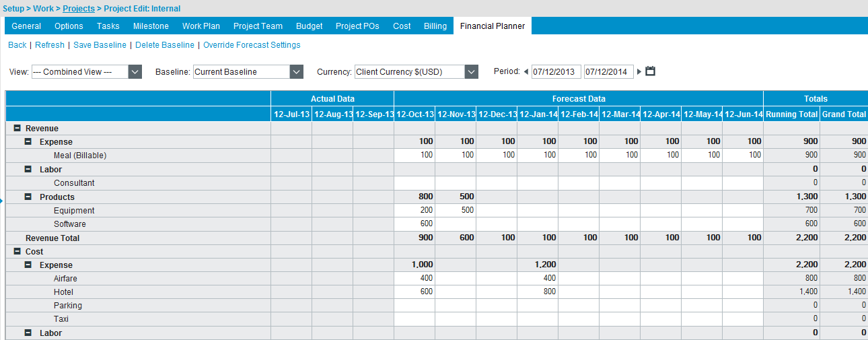Select the Consultant row label
The height and width of the screenshot is (340, 868).
(x=74, y=183)
